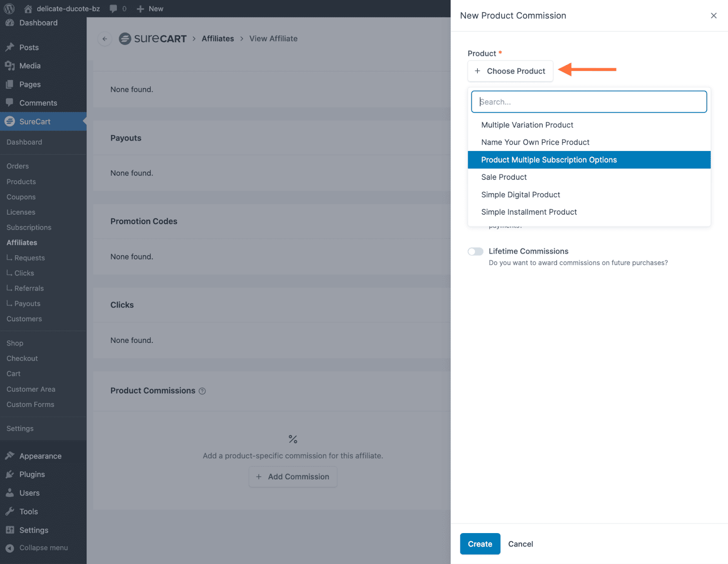
Task: Click the product Search input field
Action: (x=589, y=102)
